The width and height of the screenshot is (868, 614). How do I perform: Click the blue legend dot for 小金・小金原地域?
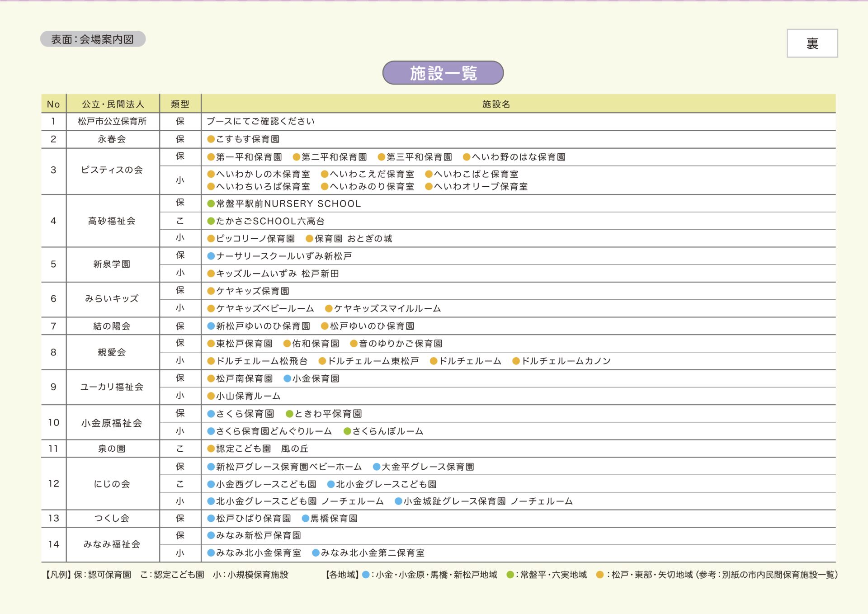point(366,575)
